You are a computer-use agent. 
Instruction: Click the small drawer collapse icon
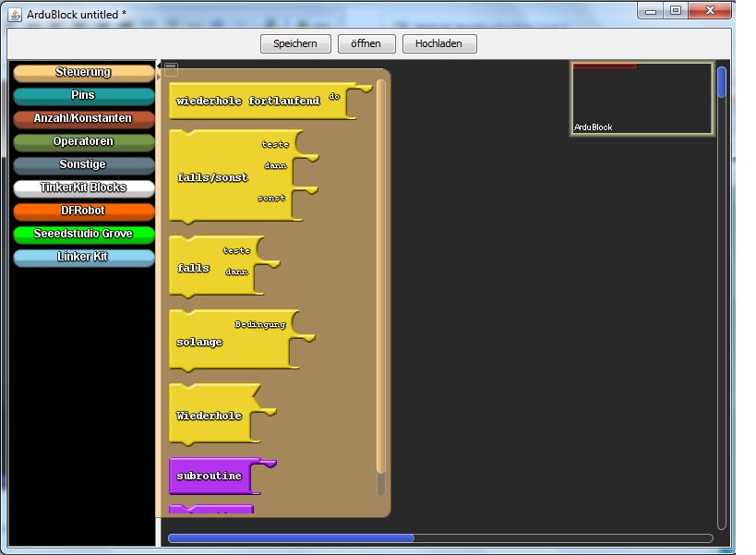pyautogui.click(x=171, y=66)
